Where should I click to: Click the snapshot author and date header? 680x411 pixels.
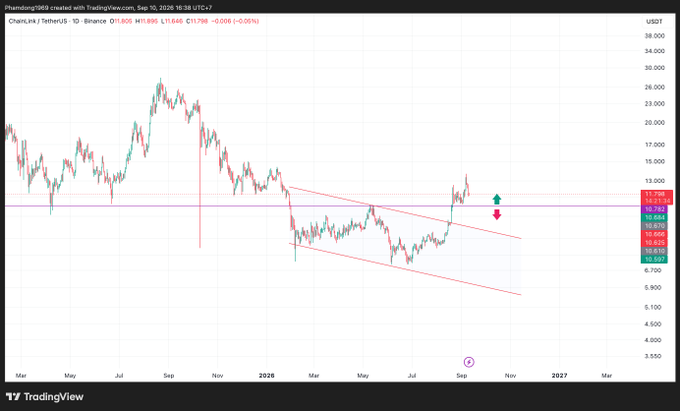108,7
